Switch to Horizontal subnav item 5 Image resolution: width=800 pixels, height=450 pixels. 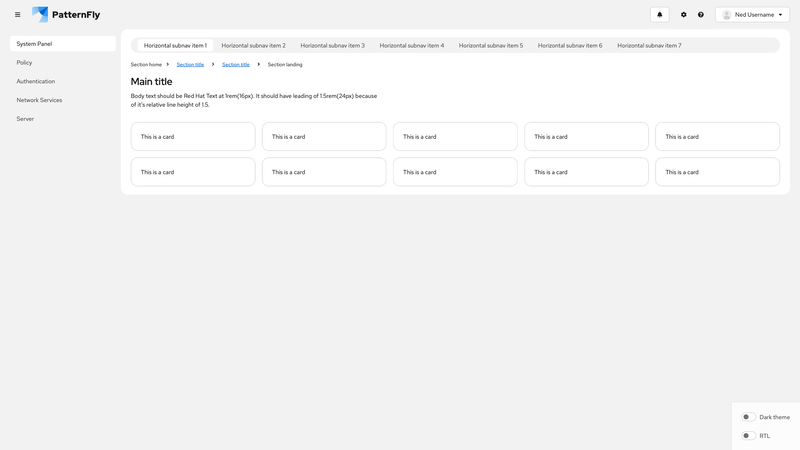(490, 45)
